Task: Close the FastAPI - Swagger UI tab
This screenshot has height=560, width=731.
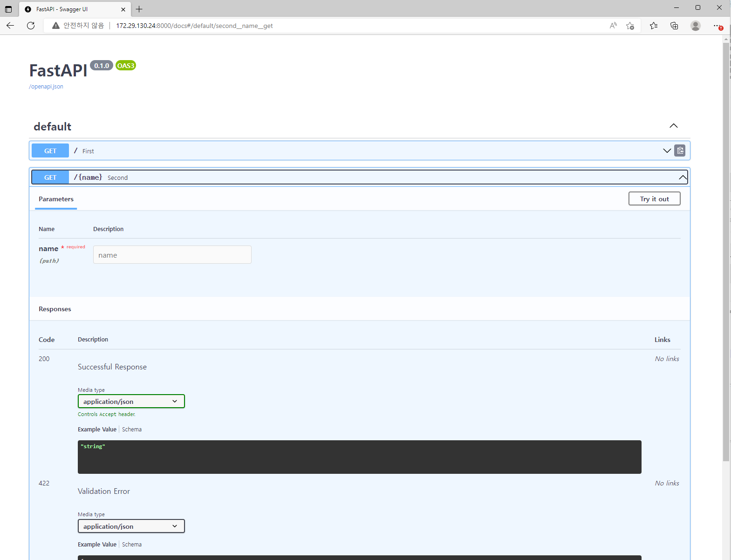Action: tap(123, 9)
